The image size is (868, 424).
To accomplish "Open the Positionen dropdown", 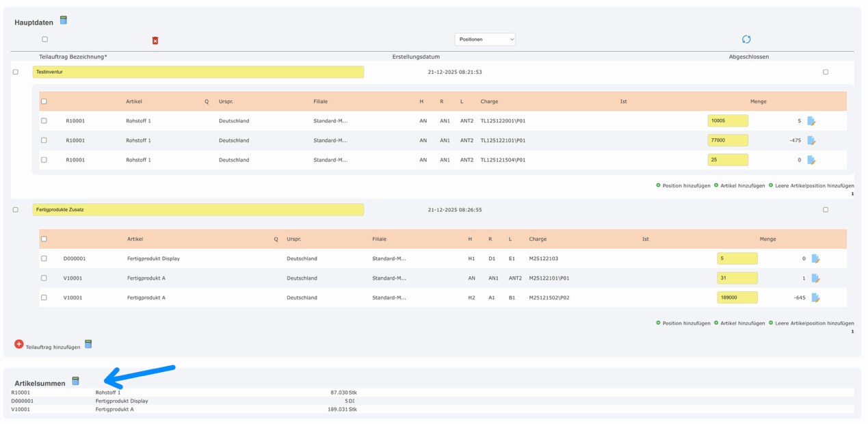I will (484, 40).
